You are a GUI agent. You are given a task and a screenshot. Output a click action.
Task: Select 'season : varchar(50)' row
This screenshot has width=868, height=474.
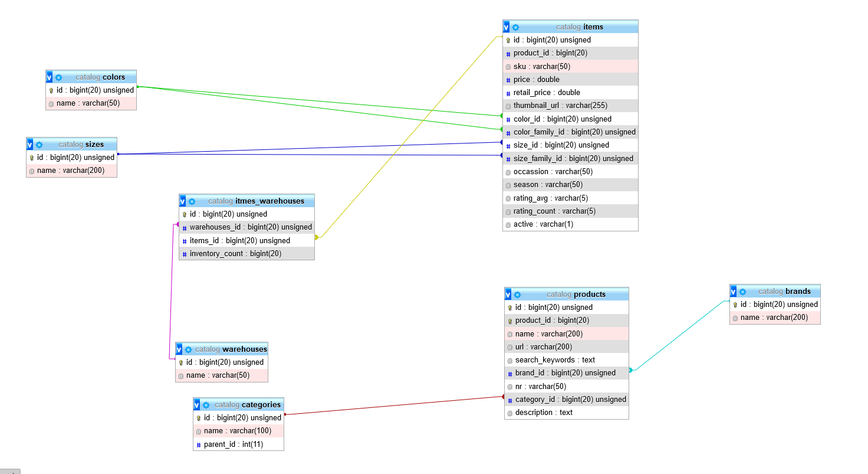[x=570, y=185]
